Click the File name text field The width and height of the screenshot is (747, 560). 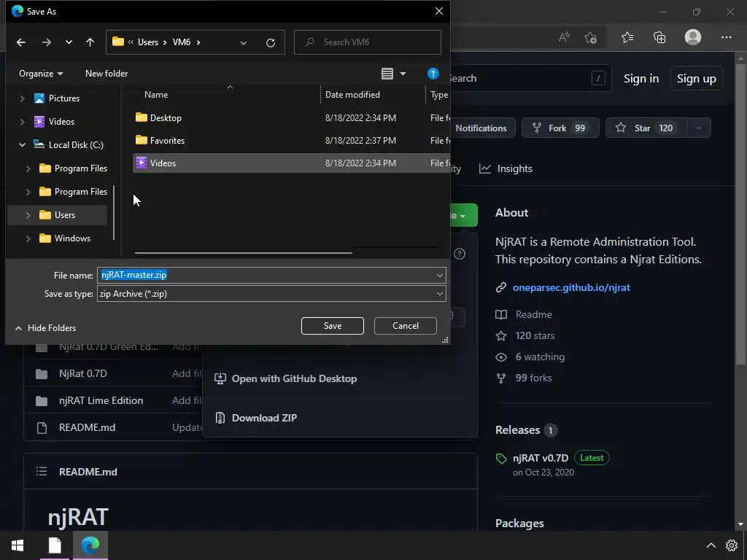tap(266, 275)
